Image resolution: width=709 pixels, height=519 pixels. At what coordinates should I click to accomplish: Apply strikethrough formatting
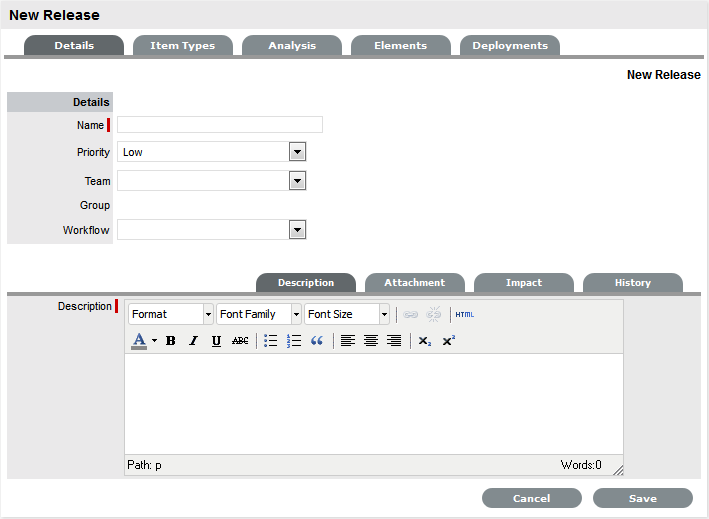click(240, 341)
